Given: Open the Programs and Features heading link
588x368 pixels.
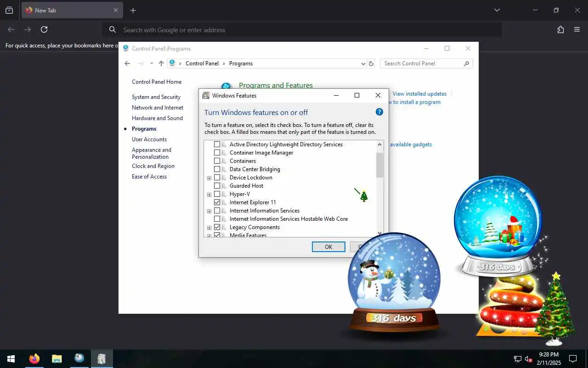Looking at the screenshot, I should tap(276, 86).
